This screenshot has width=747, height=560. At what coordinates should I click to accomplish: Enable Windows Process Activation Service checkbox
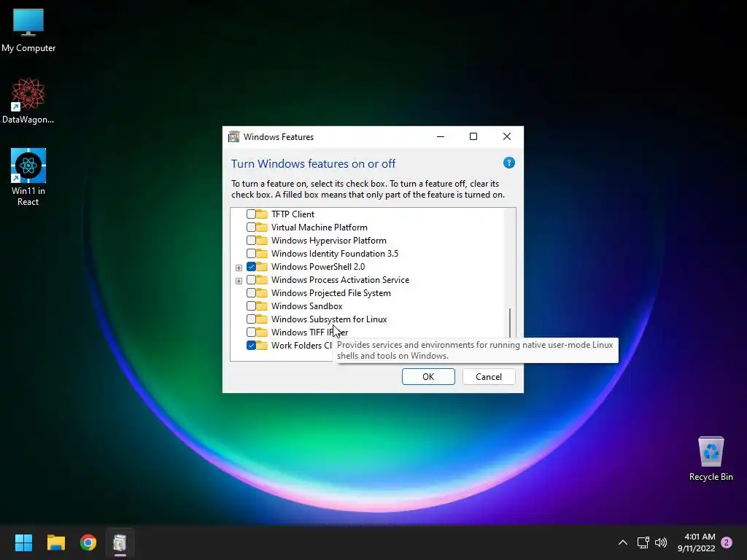251,279
